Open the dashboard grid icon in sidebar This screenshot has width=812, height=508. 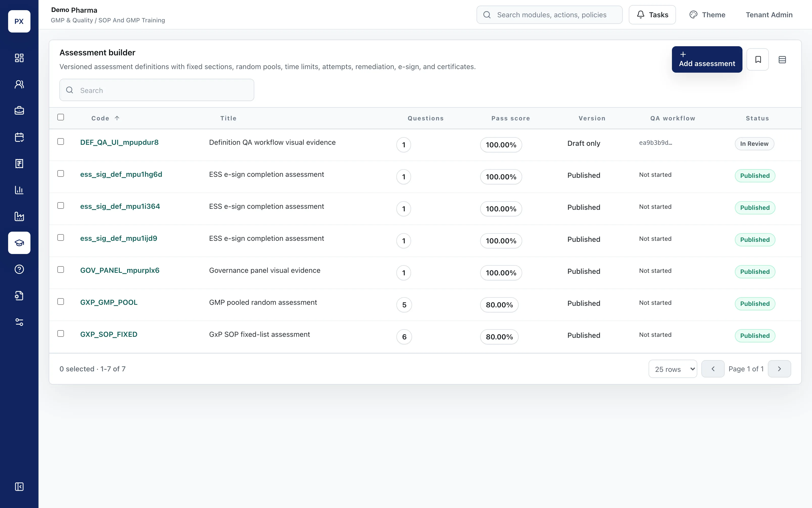19,58
